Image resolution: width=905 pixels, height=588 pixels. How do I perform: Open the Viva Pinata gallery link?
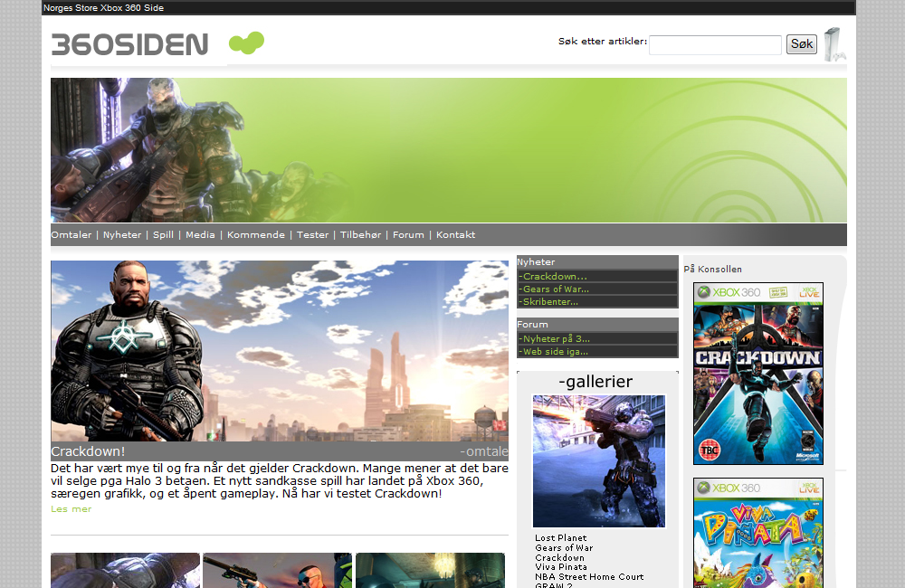561,567
